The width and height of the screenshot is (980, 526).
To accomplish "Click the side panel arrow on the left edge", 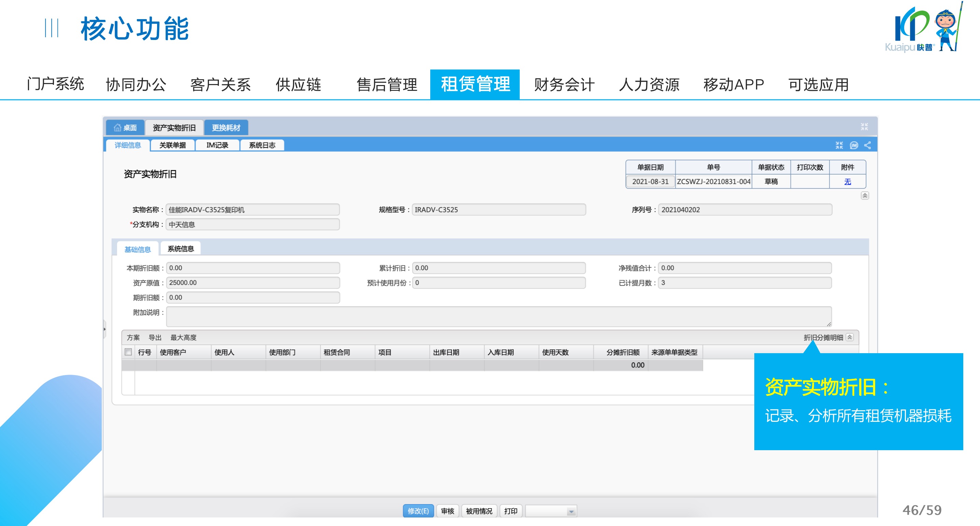I will (104, 329).
